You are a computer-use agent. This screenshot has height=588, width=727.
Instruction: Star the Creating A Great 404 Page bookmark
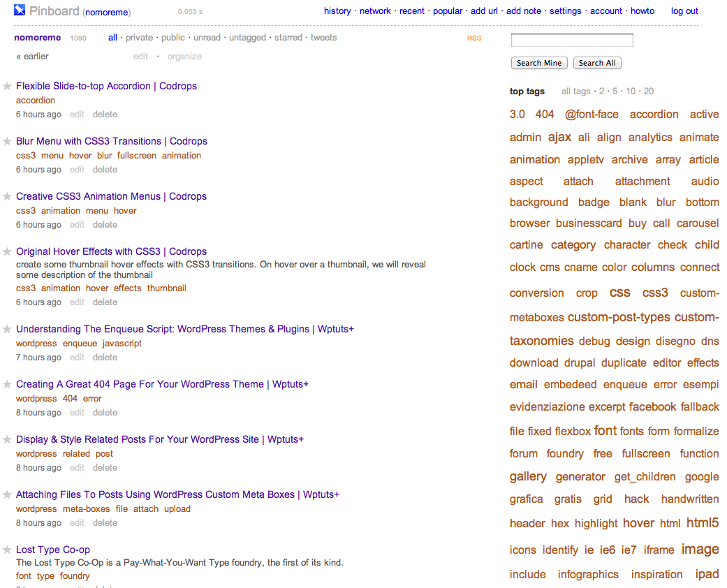[x=7, y=384]
